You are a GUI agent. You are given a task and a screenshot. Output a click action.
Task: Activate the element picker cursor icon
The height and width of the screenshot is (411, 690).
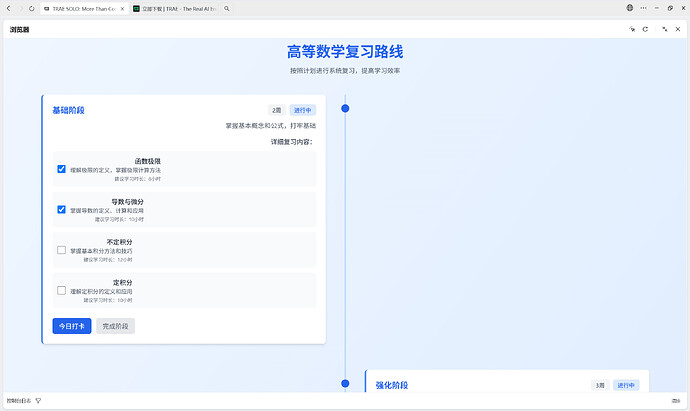(632, 29)
